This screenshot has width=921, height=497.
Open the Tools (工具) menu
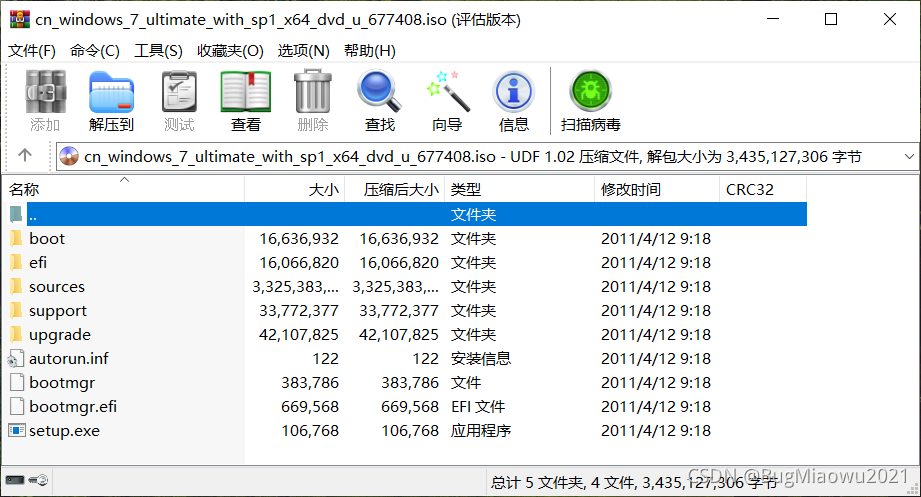point(158,51)
